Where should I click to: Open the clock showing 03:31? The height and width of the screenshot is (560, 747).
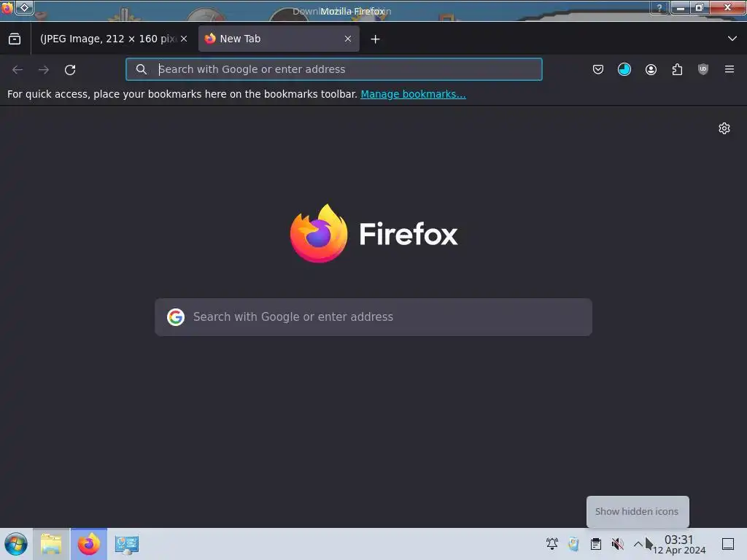tap(679, 545)
